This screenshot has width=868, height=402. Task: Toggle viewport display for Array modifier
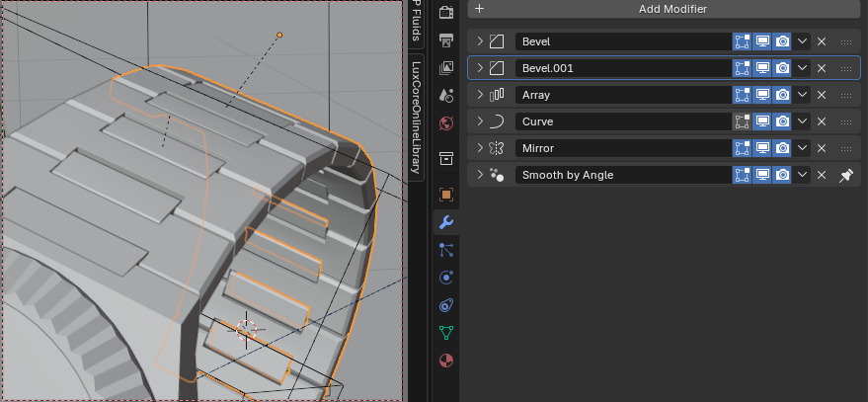click(762, 95)
